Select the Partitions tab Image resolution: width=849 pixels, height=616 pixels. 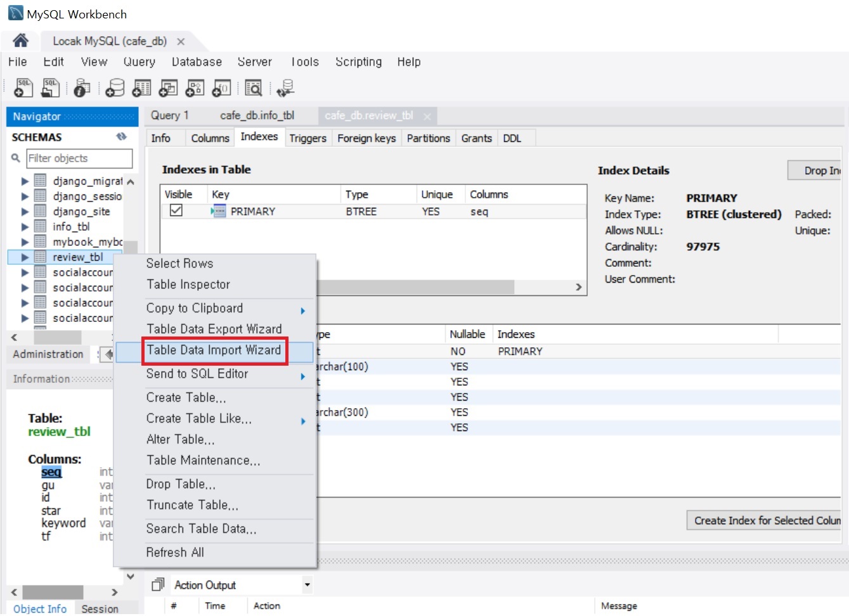pyautogui.click(x=429, y=138)
